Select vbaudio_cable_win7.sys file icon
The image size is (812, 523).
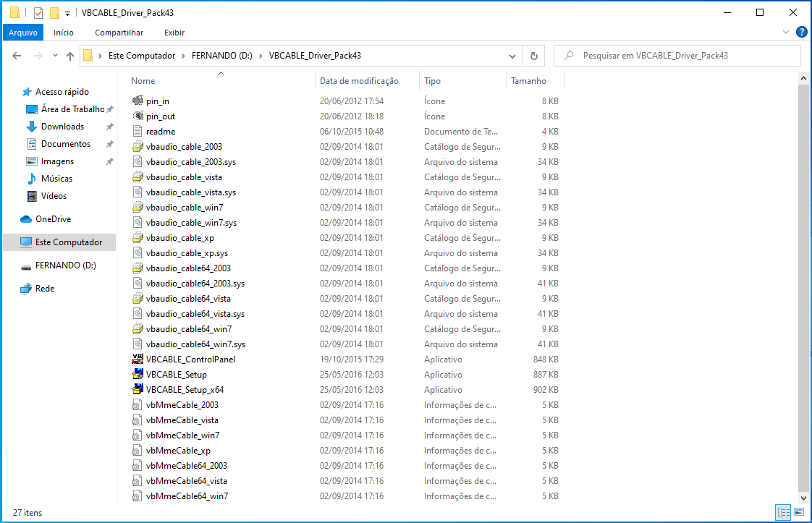[138, 222]
